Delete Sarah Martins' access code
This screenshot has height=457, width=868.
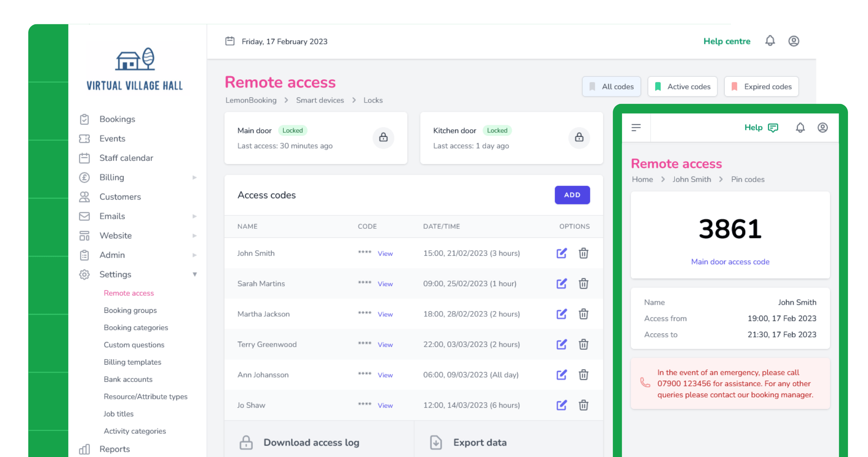584,283
